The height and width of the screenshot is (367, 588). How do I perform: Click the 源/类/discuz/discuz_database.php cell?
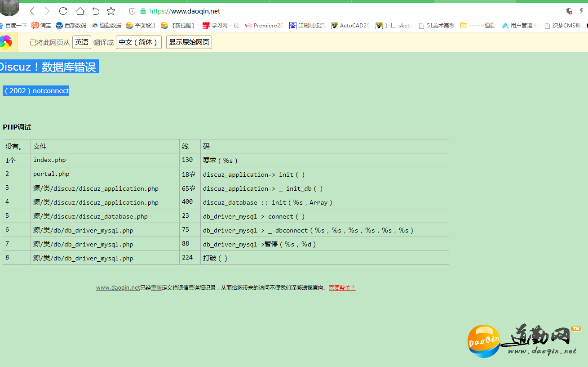coord(105,216)
